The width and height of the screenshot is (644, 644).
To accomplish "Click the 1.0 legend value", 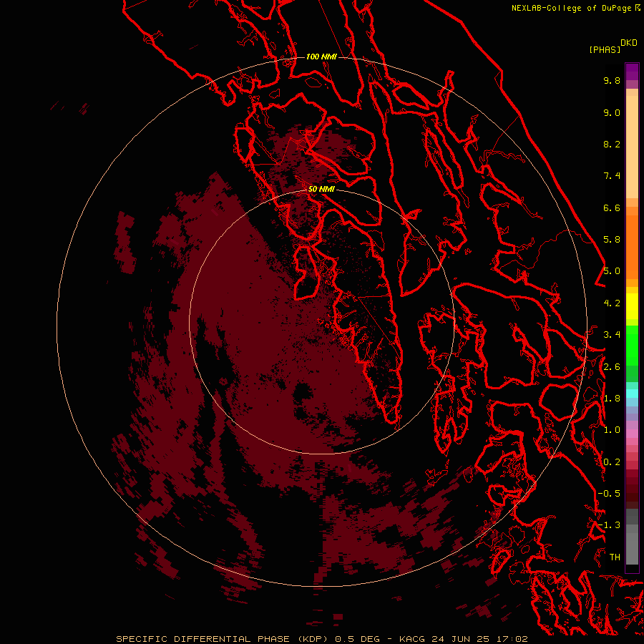I will click(612, 430).
